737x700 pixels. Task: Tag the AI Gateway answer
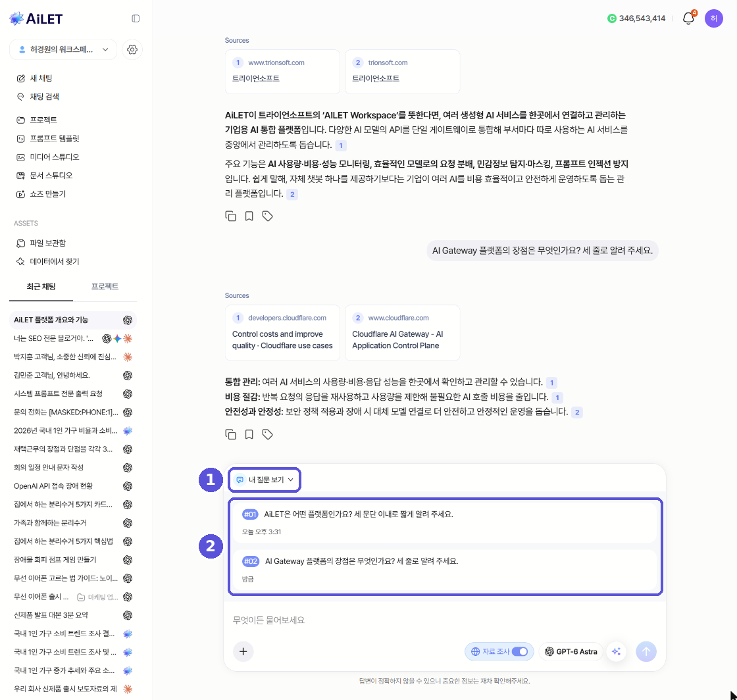point(267,434)
